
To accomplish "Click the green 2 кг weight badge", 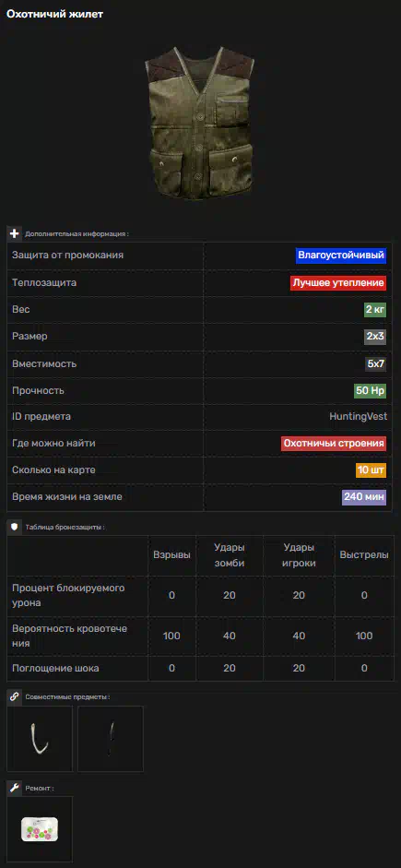I will (x=375, y=309).
